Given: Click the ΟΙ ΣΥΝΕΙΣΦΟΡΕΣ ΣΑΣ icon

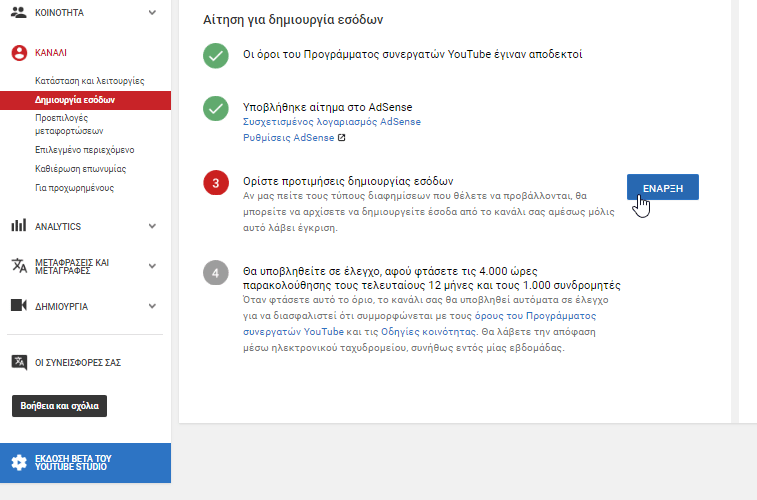Looking at the screenshot, I should pos(19,362).
